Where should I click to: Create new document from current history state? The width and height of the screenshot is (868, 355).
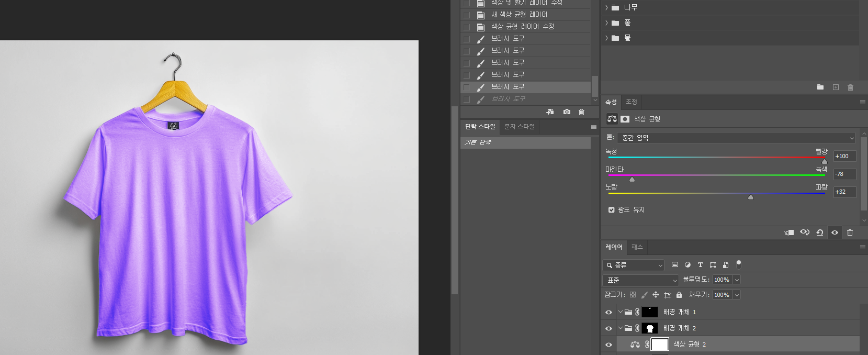click(550, 112)
